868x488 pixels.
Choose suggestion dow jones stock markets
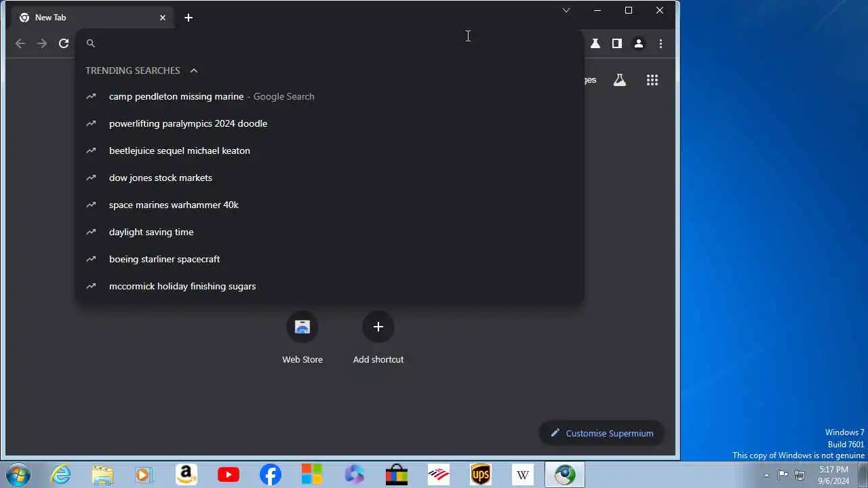tap(330, 178)
